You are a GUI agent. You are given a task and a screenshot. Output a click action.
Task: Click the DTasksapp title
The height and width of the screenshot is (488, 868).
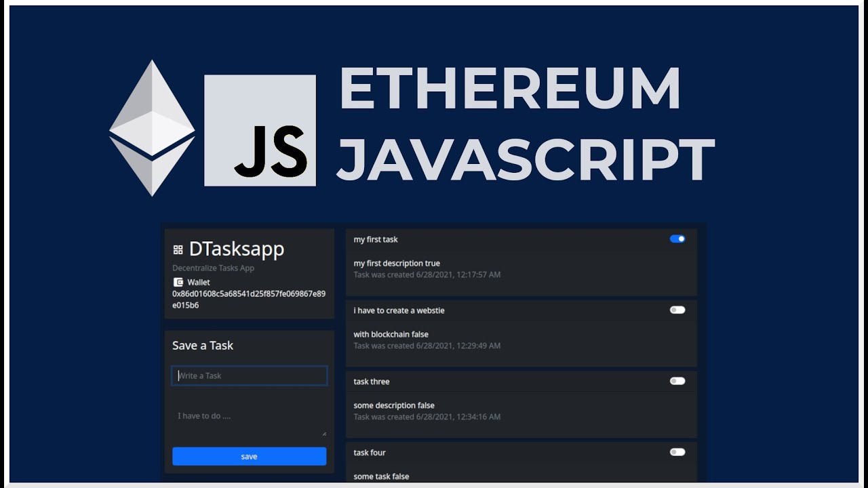pyautogui.click(x=237, y=249)
